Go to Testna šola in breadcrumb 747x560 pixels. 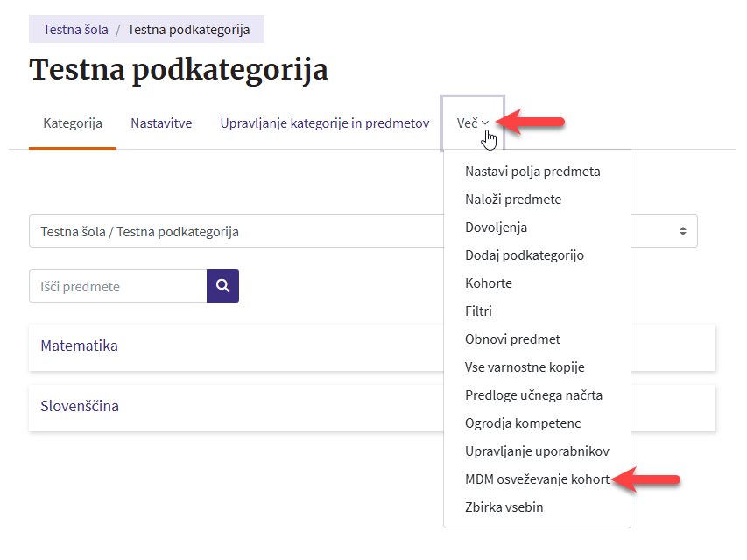click(76, 30)
